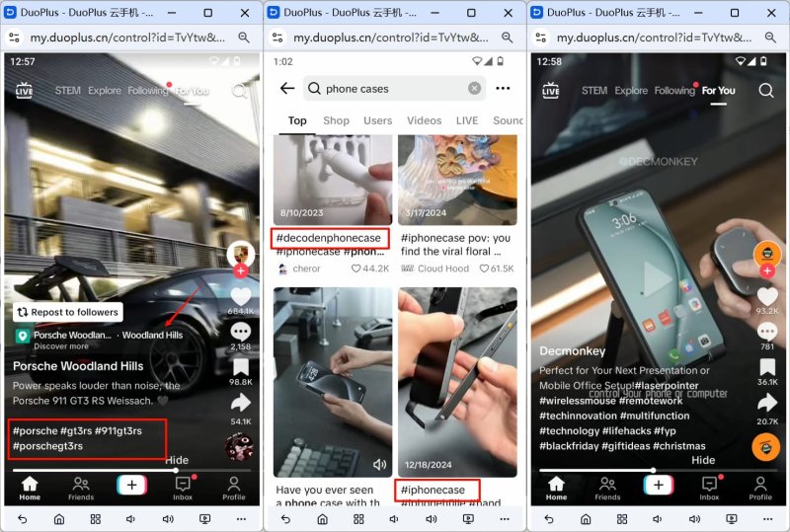Click volume down in left window toolbar
Screen dimensions: 790x532
tap(131, 519)
